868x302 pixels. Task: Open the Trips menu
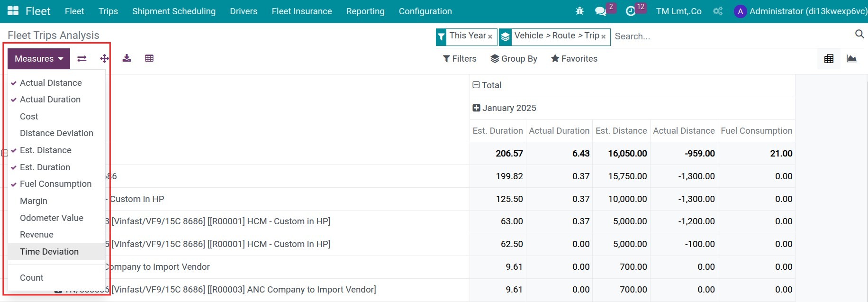(x=108, y=11)
